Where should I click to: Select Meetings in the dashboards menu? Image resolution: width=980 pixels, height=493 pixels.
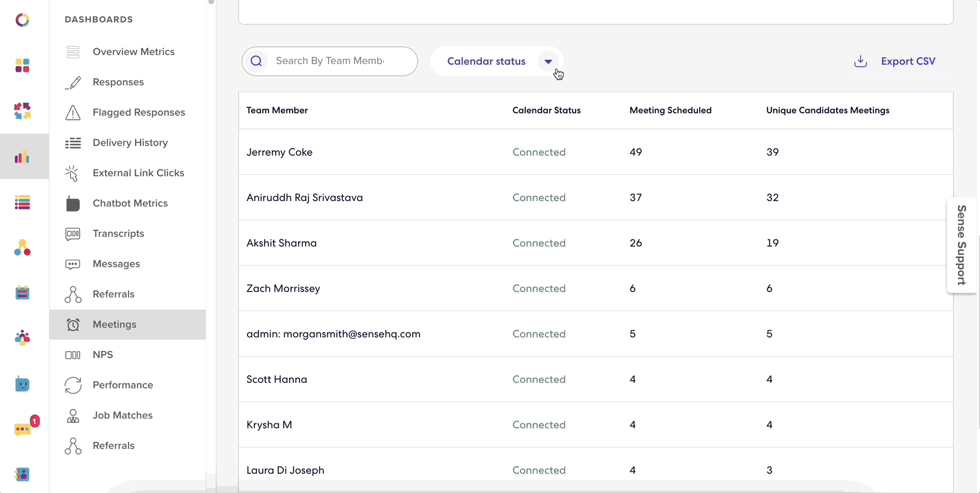(x=127, y=324)
